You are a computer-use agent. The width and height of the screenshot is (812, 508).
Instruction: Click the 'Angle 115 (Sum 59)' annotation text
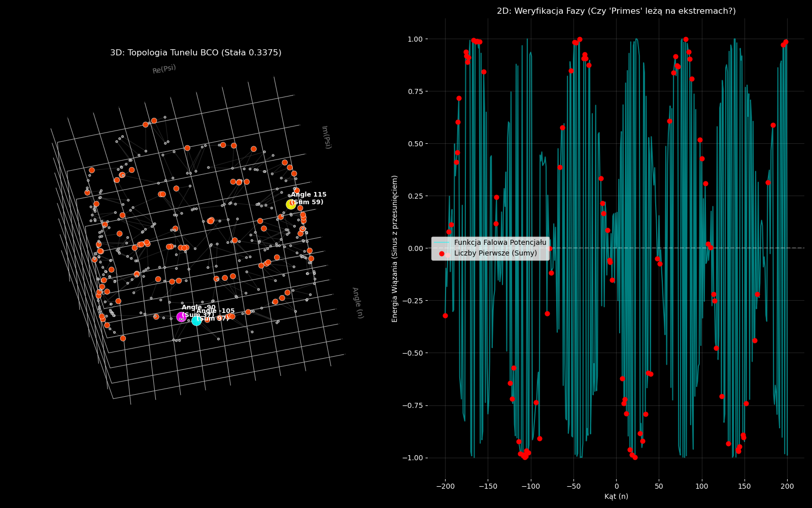[308, 198]
